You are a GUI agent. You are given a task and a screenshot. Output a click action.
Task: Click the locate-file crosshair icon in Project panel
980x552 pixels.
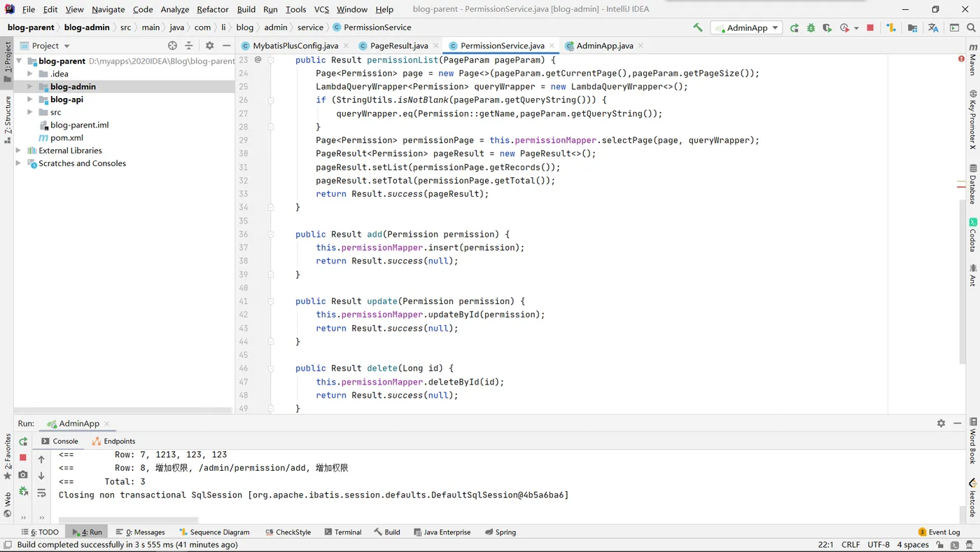point(172,46)
